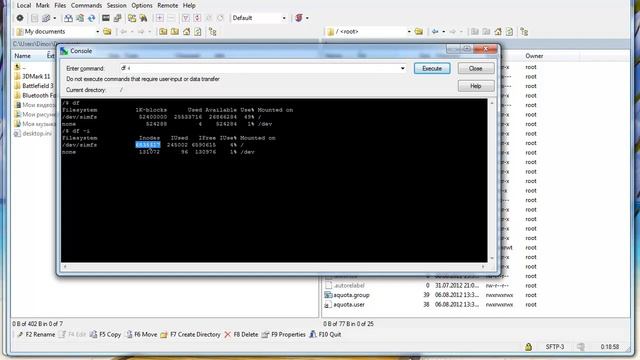Click F6 Move in the bottom bar
Viewport: 640px width, 360px height.
pyautogui.click(x=141, y=334)
